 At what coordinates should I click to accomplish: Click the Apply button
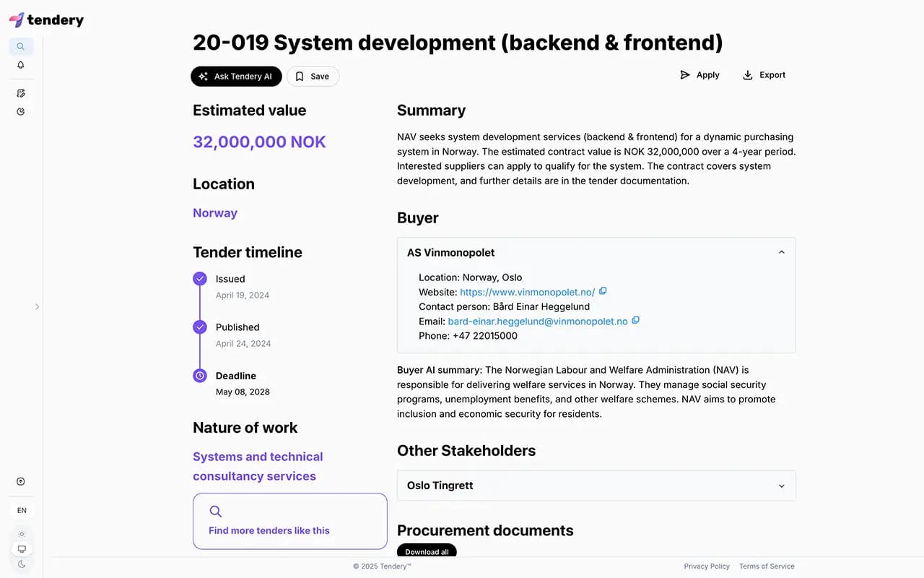point(699,75)
